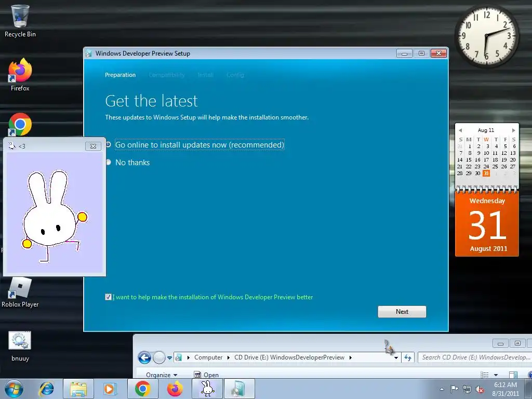Click the CD Drive (E:) WindowsDeveloperPreview breadcrumb
The width and height of the screenshot is (532, 399).
289,357
